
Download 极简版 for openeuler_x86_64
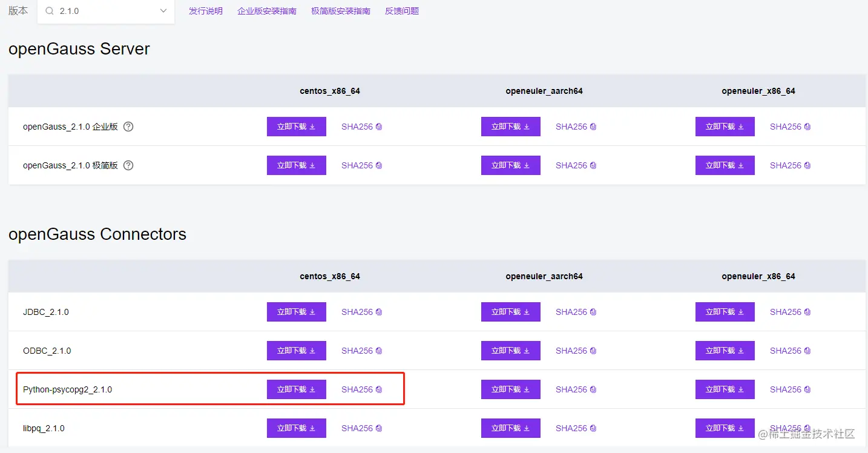click(725, 165)
